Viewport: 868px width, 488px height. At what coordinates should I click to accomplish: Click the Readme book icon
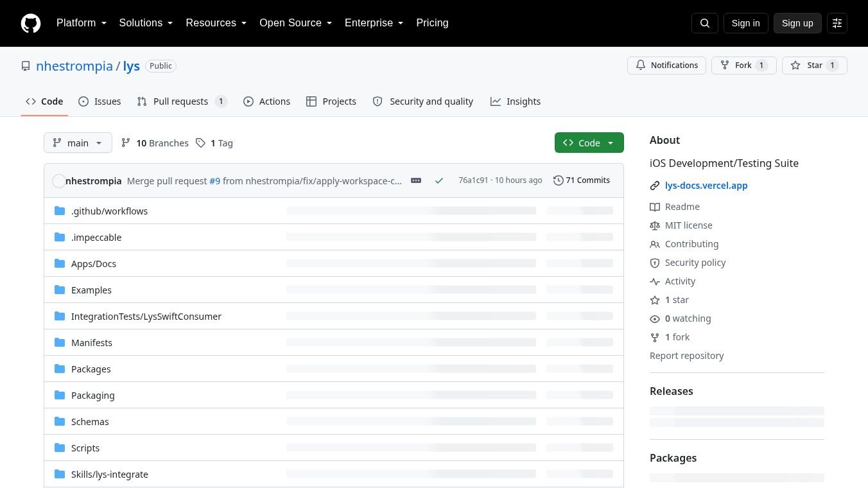tap(655, 207)
